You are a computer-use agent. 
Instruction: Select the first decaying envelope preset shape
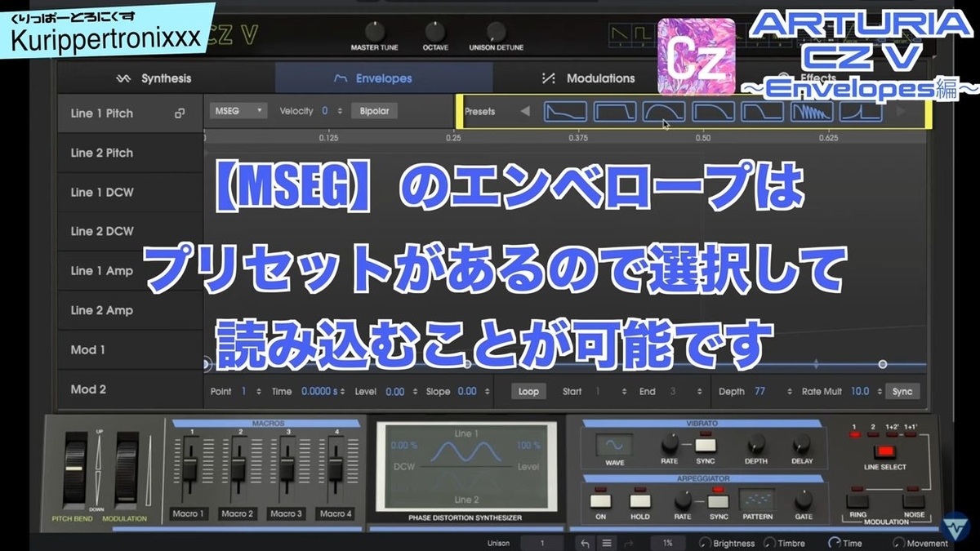coord(565,111)
